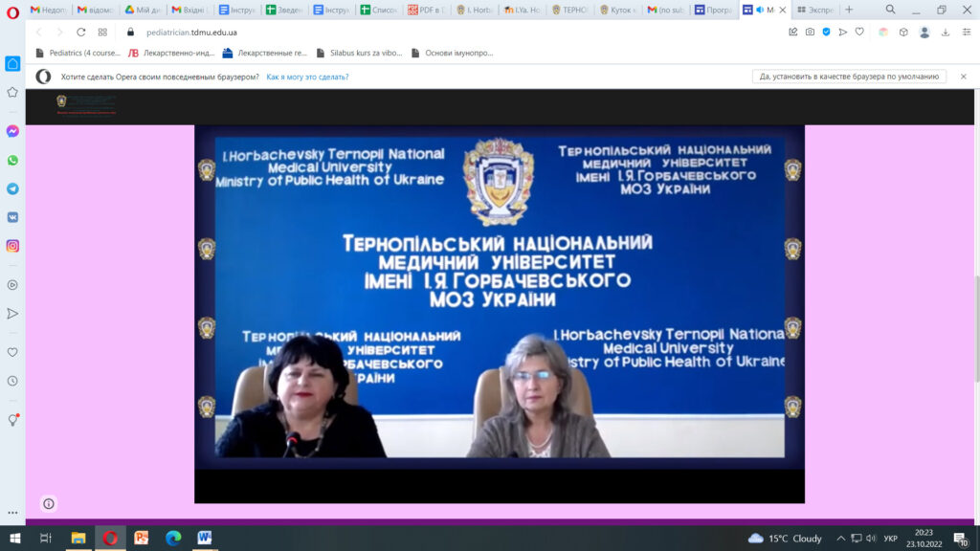Close the default browser prompt bar
980x551 pixels.
tap(963, 77)
